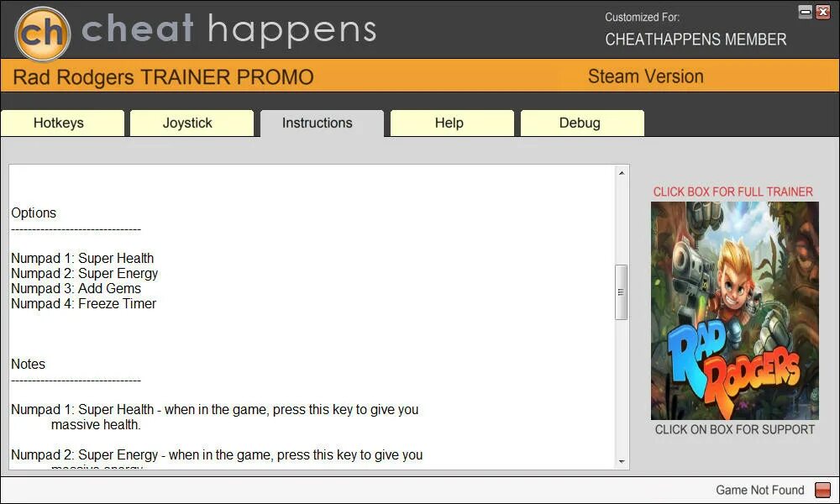Select the Instructions tab
The height and width of the screenshot is (504, 840).
point(322,123)
